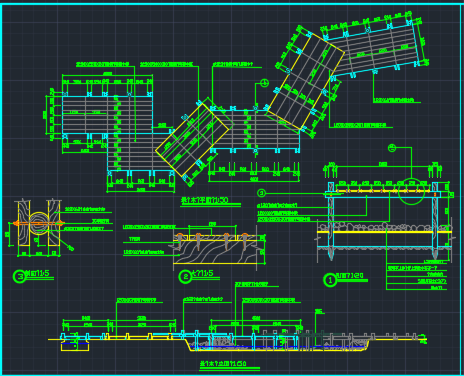Click the hatched wood beam in detail 2

point(215,252)
